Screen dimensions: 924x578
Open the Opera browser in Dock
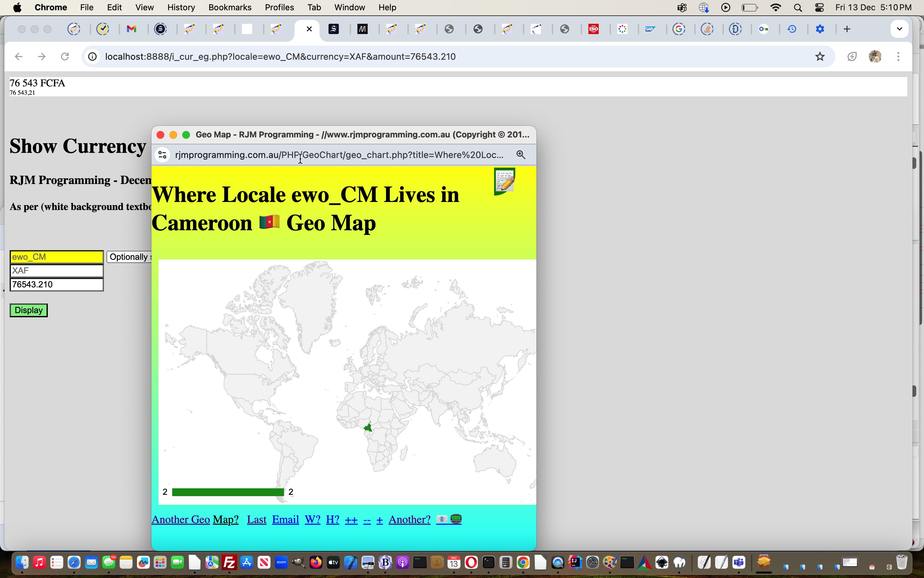(x=471, y=563)
